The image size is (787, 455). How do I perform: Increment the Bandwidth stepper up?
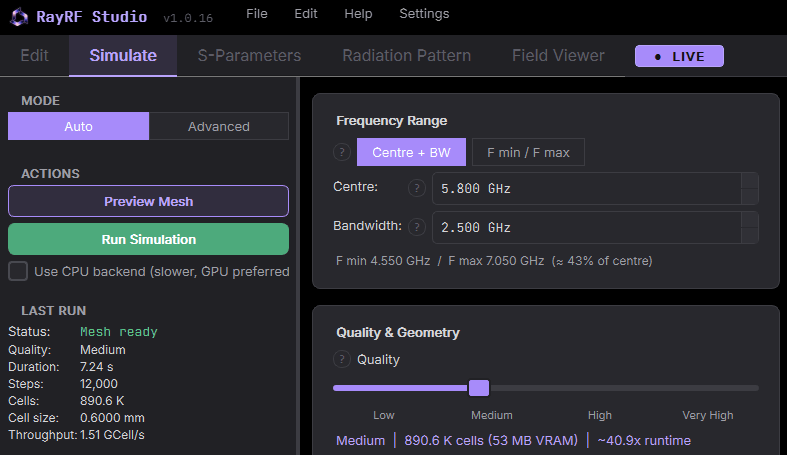tap(750, 220)
